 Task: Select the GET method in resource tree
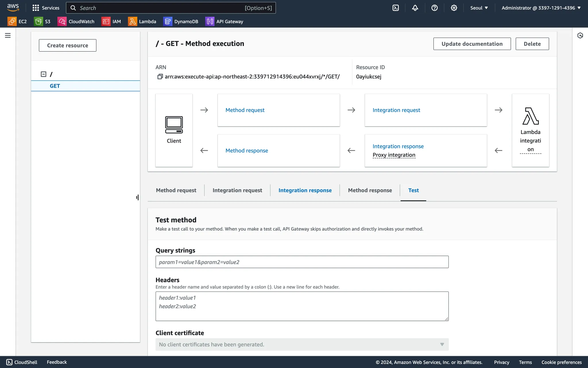[55, 86]
